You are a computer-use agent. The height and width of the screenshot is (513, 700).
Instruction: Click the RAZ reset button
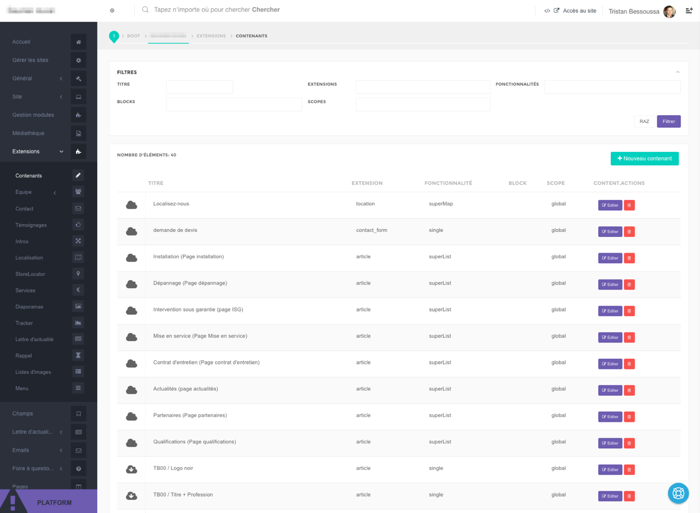[644, 121]
